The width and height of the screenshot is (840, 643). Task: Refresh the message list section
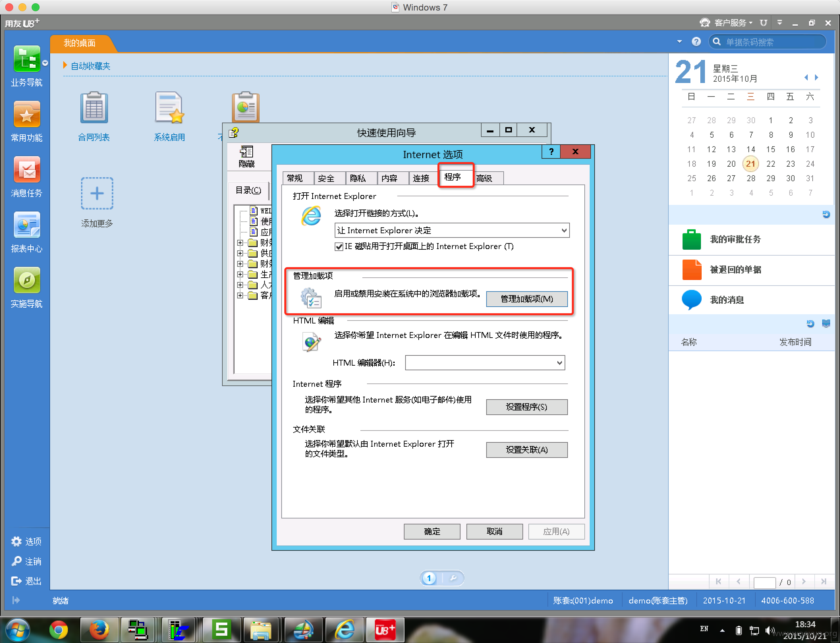(x=810, y=323)
